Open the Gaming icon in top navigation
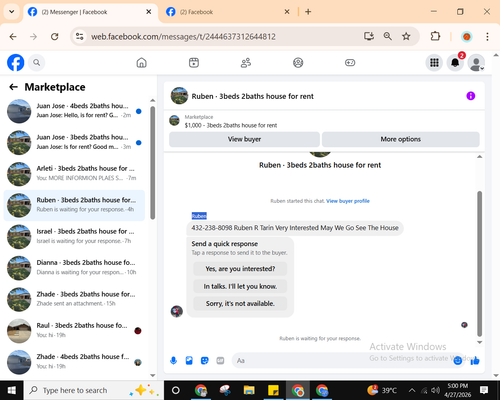500x400 pixels. tap(350, 62)
